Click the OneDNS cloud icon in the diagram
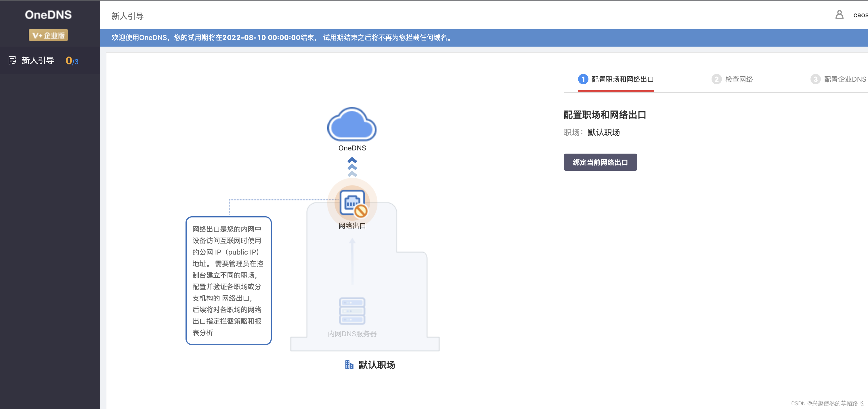This screenshot has height=409, width=868. click(x=352, y=124)
